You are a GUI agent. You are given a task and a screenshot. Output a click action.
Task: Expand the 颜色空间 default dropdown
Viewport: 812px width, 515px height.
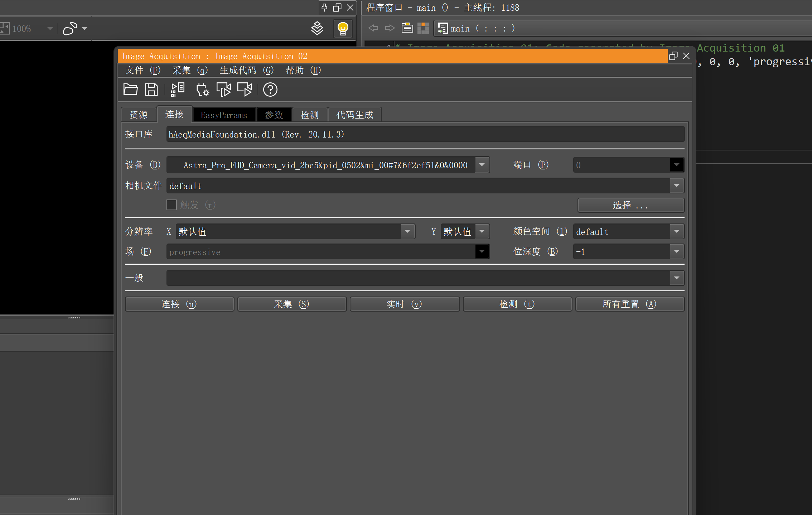click(677, 231)
